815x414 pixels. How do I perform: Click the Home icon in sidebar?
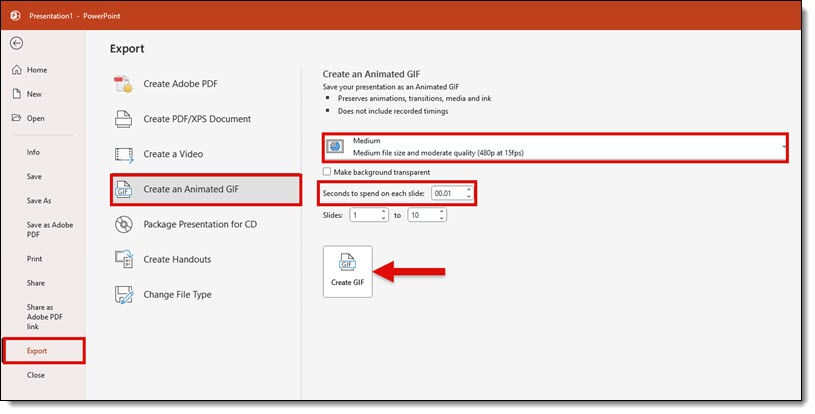(x=16, y=70)
